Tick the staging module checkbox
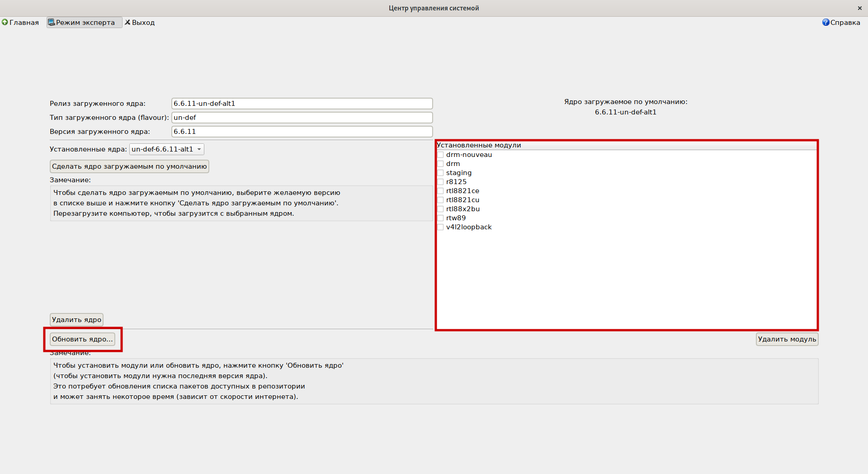Screen dimensions: 868x474 pyautogui.click(x=440, y=173)
